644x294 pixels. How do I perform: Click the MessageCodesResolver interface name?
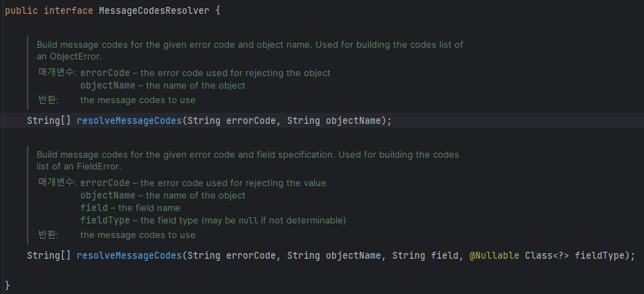coord(154,10)
